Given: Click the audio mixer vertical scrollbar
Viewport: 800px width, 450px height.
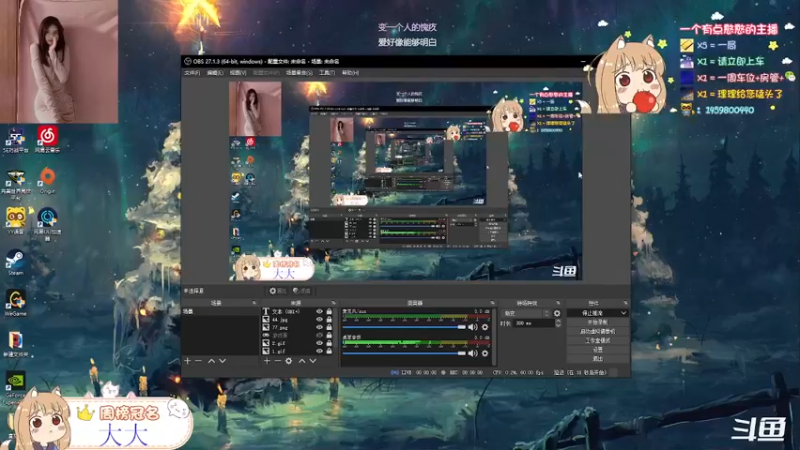Looking at the screenshot, I should click(494, 336).
